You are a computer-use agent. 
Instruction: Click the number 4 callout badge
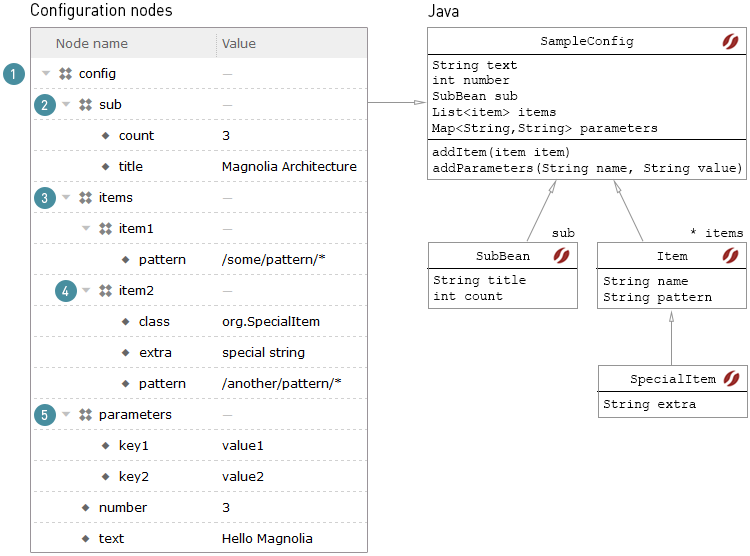coord(66,291)
